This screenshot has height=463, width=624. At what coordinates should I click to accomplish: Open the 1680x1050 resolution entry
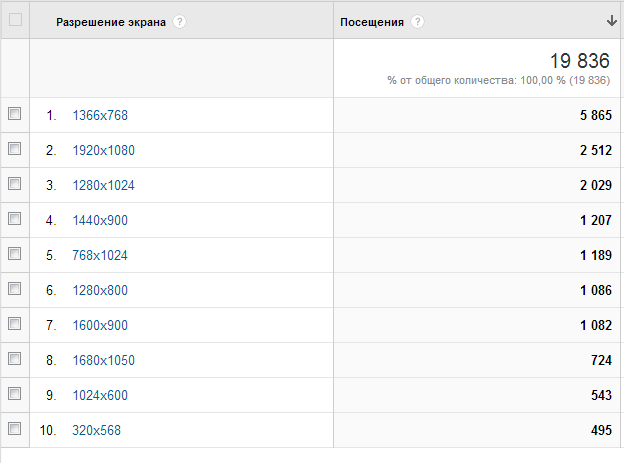pos(103,360)
